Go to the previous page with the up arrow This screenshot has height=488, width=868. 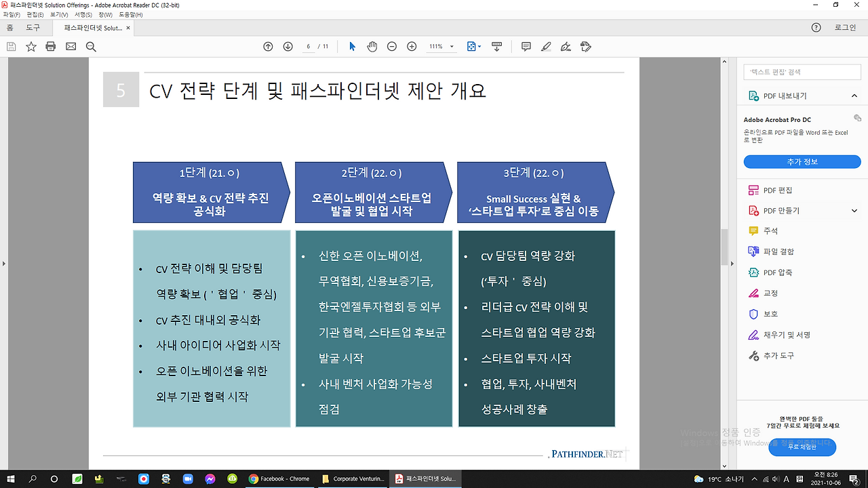pyautogui.click(x=268, y=47)
